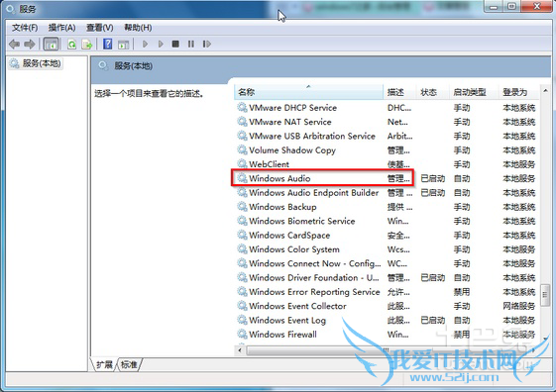
Task: Select the Windows Backup service
Action: (x=387, y=207)
